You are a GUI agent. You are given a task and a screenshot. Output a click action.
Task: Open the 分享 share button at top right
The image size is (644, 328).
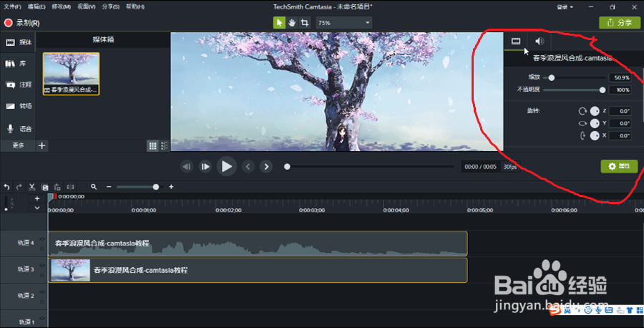pyautogui.click(x=620, y=23)
